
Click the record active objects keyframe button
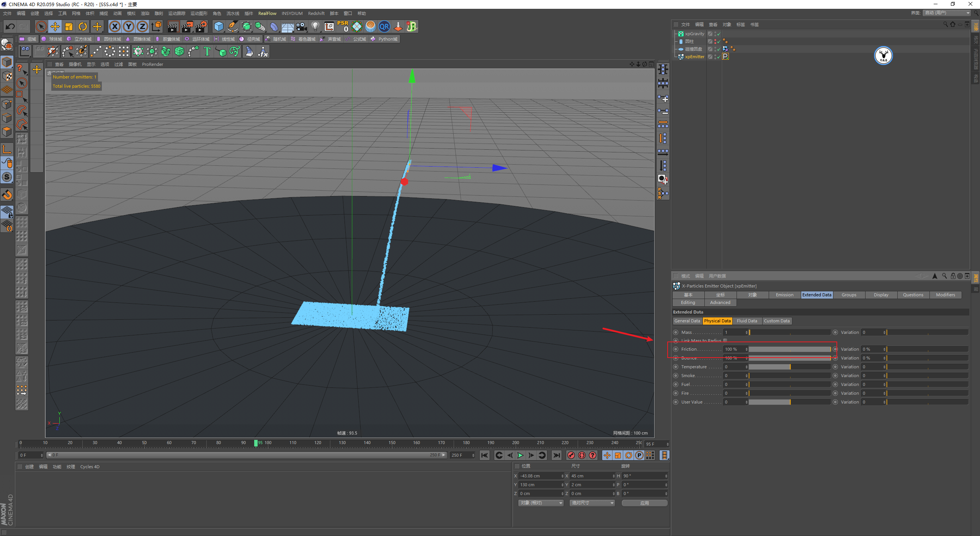571,455
